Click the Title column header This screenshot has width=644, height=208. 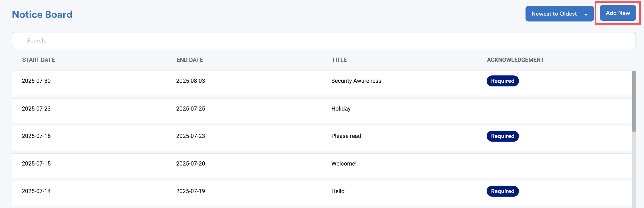pyautogui.click(x=339, y=60)
